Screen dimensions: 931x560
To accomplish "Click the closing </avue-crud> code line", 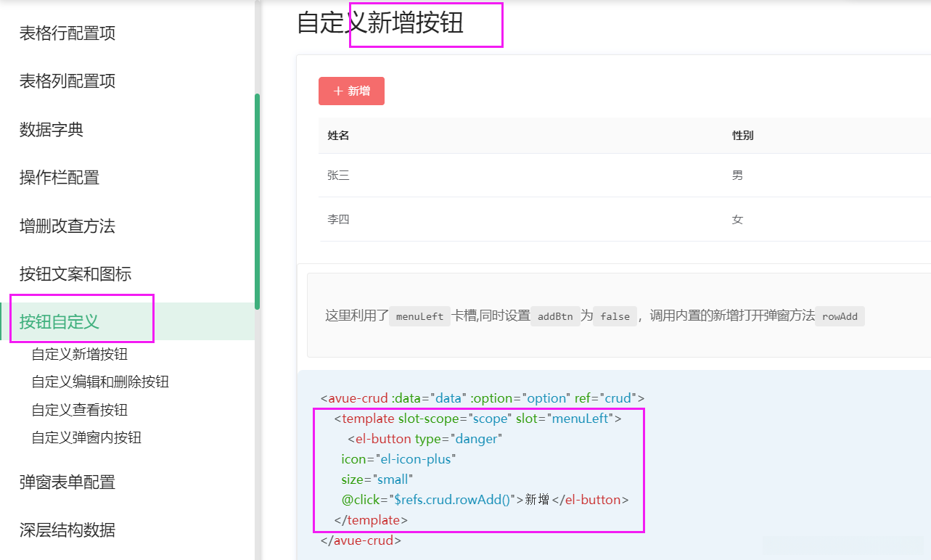I will point(361,540).
